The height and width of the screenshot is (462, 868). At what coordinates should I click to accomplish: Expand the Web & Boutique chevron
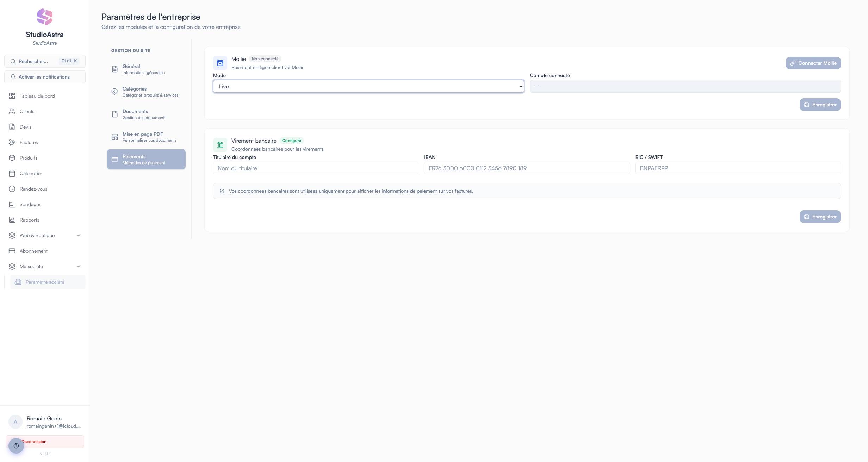click(x=79, y=235)
